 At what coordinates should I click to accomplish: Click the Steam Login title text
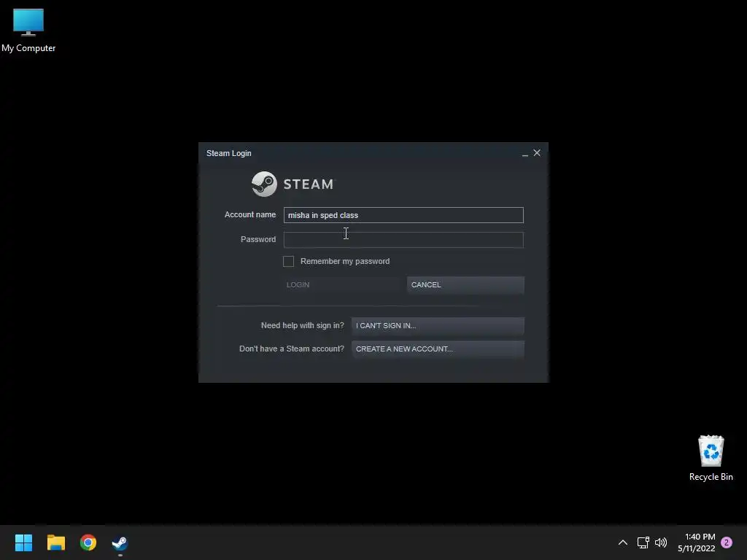tap(228, 153)
